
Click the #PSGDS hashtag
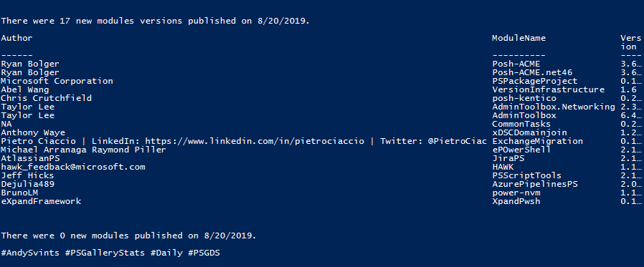tap(204, 253)
